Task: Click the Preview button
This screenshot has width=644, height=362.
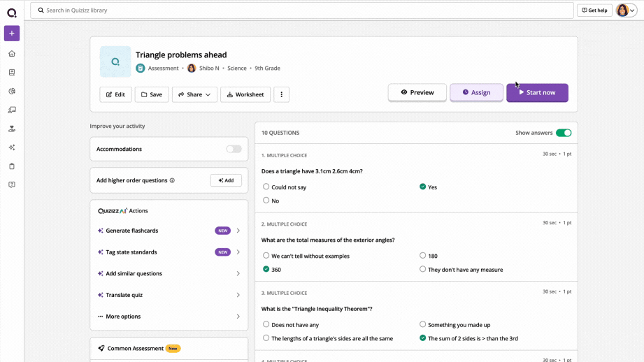Action: 417,92
